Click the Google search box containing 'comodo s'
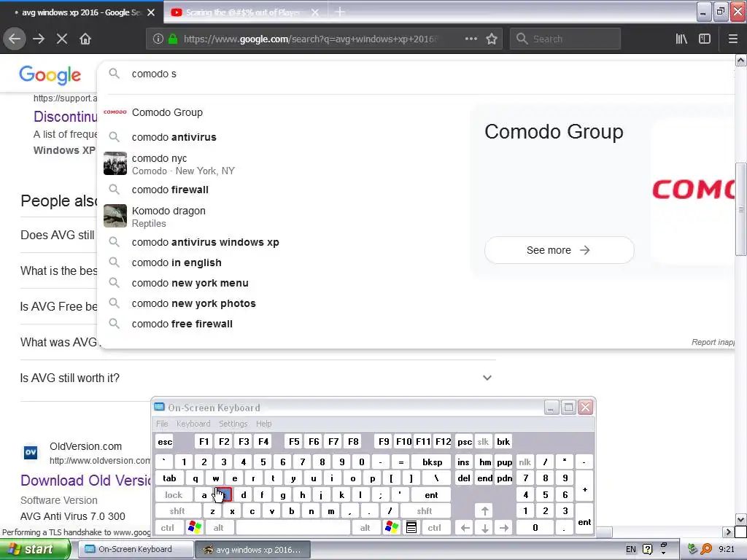The width and height of the screenshot is (747, 560). point(414,74)
